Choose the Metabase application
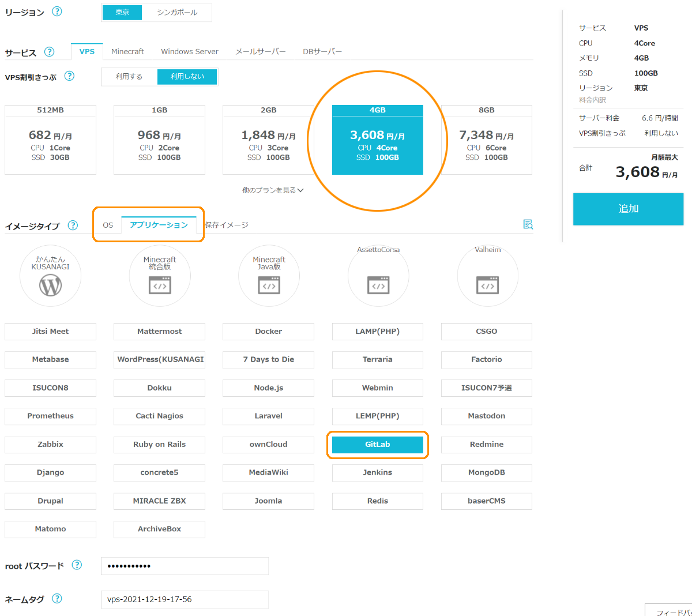This screenshot has width=692, height=616. pyautogui.click(x=50, y=359)
